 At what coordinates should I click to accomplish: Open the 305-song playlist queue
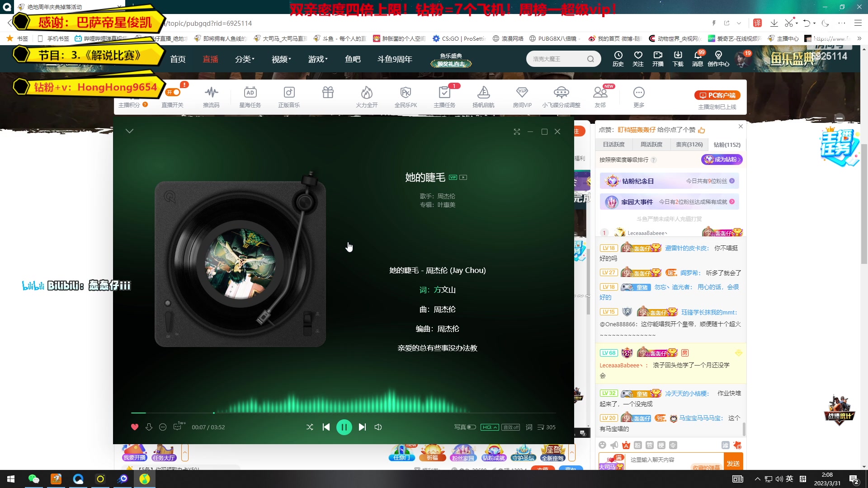point(547,427)
